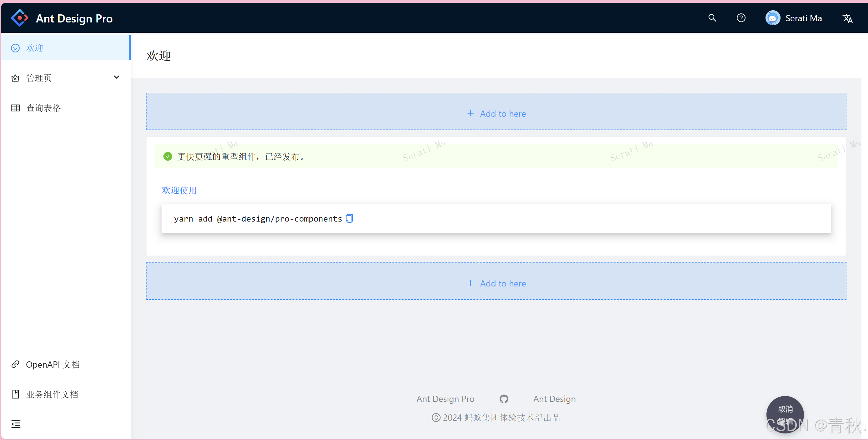
Task: Collapse sidebar with bottom menu-fold icon
Action: 16,424
